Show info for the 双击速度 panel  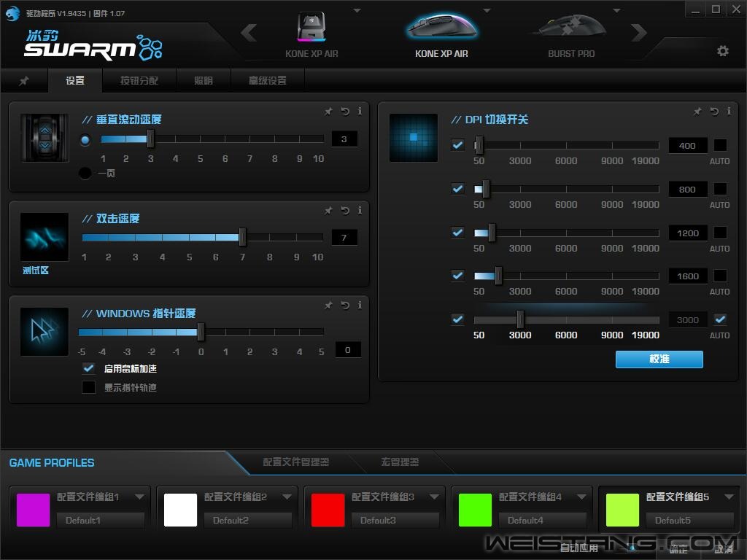pos(360,211)
